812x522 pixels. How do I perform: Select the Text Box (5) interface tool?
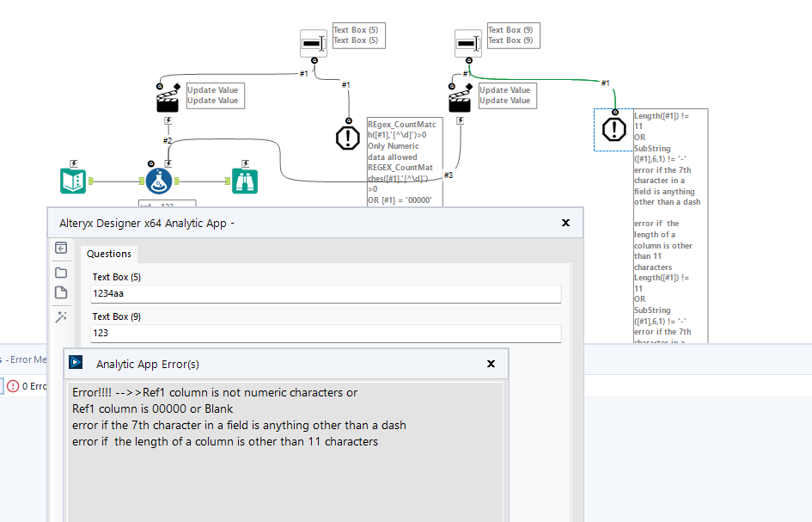(x=314, y=44)
